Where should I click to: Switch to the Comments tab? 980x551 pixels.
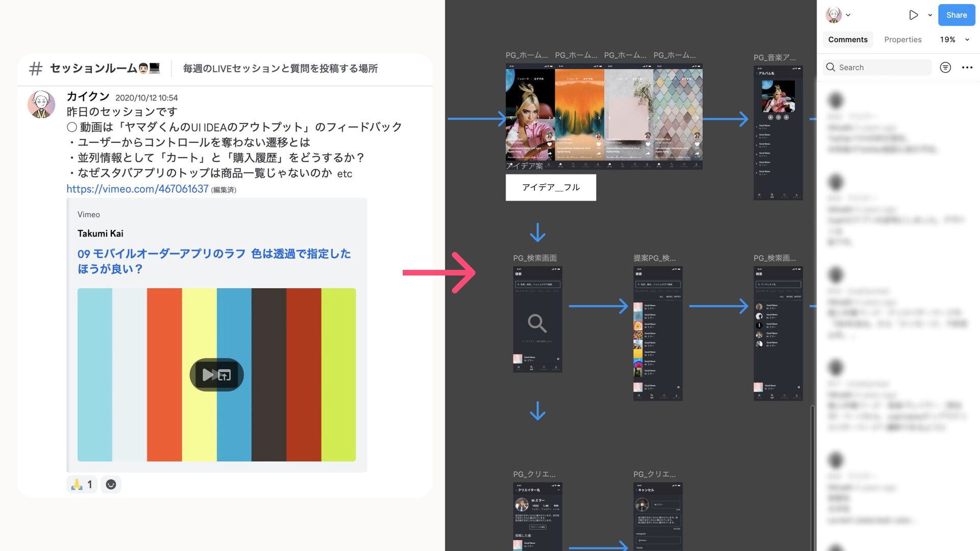tap(847, 40)
